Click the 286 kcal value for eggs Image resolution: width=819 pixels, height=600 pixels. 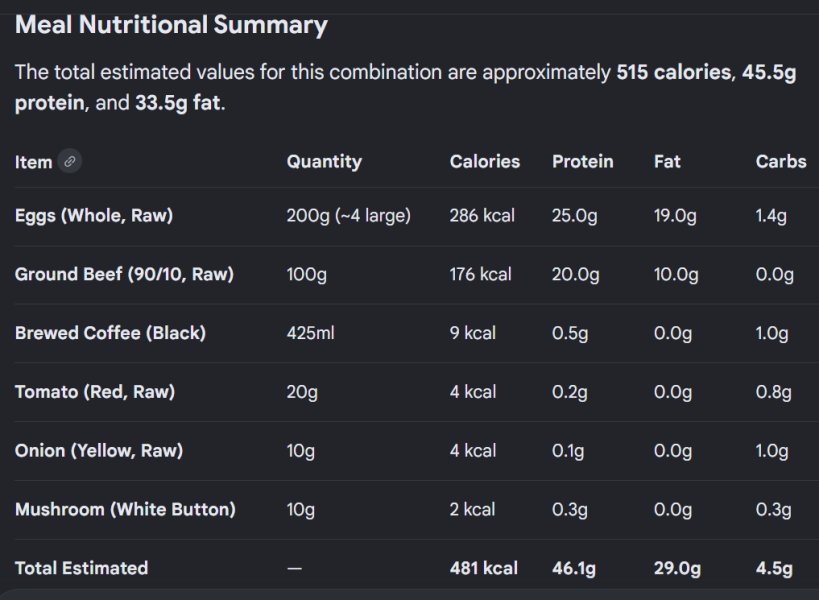pyautogui.click(x=482, y=216)
